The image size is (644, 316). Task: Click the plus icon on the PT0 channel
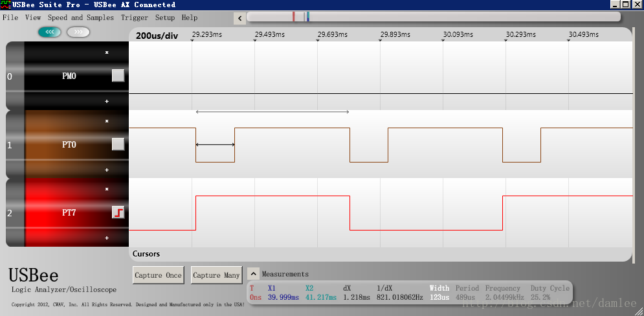point(107,170)
